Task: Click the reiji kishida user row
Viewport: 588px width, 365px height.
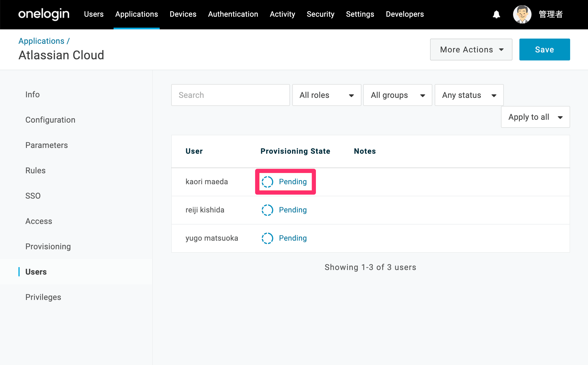Action: 371,210
